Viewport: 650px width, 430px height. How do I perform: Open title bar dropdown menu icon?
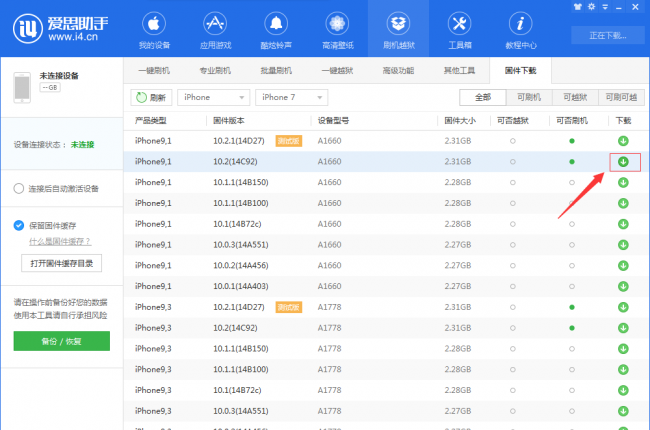[x=605, y=7]
